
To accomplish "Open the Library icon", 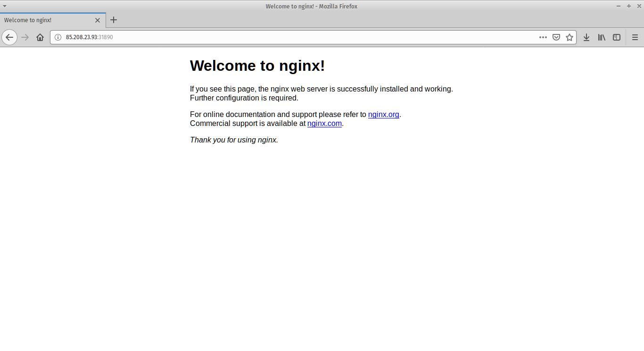I will 602,37.
